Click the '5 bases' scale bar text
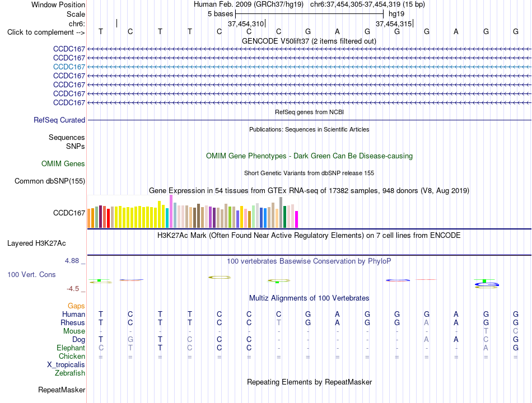This screenshot has width=532, height=403. coord(221,14)
